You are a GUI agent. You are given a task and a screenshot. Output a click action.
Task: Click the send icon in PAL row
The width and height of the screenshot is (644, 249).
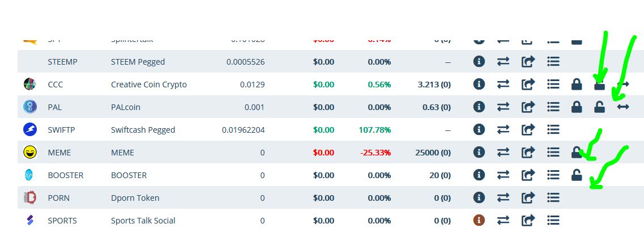point(528,107)
